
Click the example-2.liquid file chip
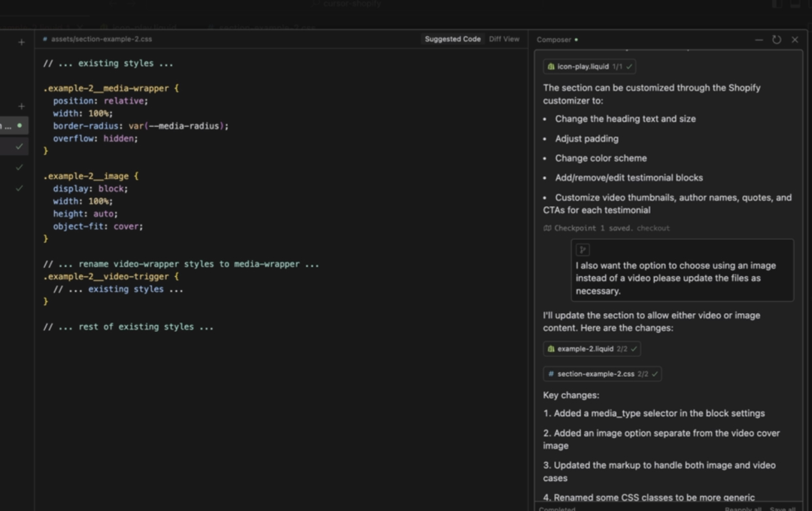pyautogui.click(x=586, y=349)
